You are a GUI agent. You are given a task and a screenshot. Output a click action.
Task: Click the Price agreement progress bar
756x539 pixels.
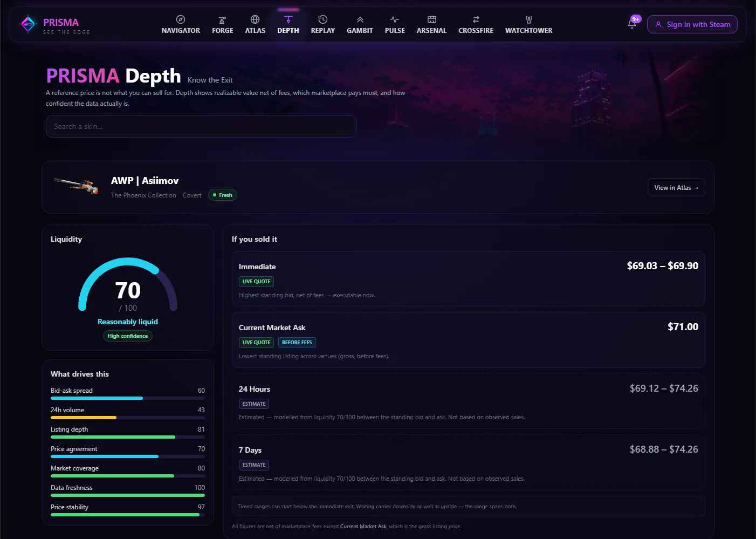click(x=128, y=456)
